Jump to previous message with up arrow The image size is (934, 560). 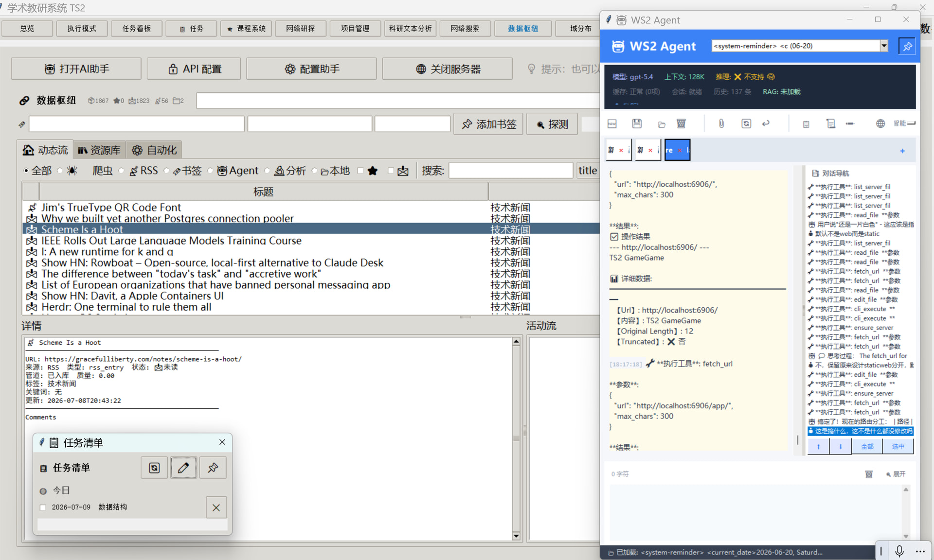pos(819,446)
